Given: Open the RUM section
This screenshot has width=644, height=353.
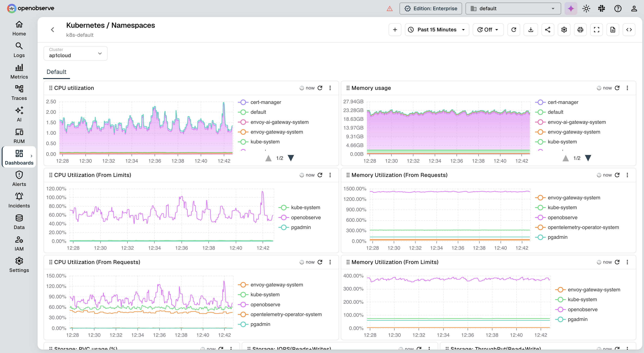Looking at the screenshot, I should tap(19, 136).
